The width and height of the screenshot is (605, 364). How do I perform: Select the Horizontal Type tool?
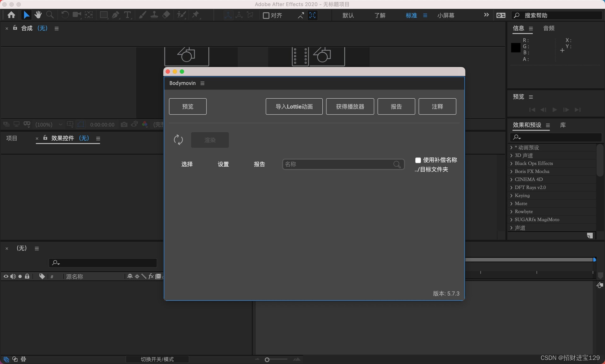[127, 15]
